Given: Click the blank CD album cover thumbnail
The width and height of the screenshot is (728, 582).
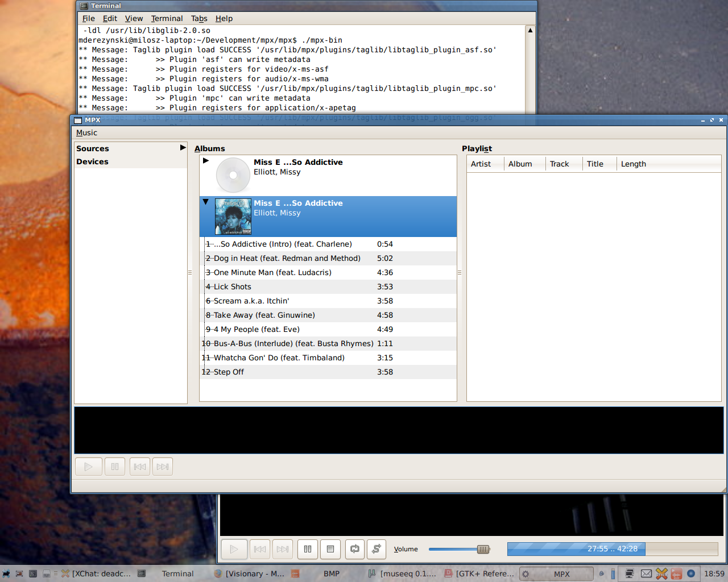Looking at the screenshot, I should click(233, 175).
